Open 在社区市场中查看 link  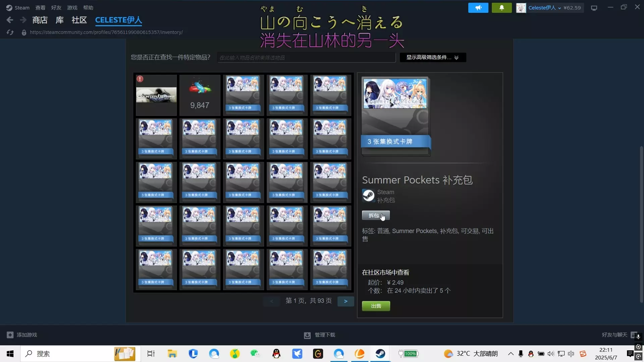[385, 273]
